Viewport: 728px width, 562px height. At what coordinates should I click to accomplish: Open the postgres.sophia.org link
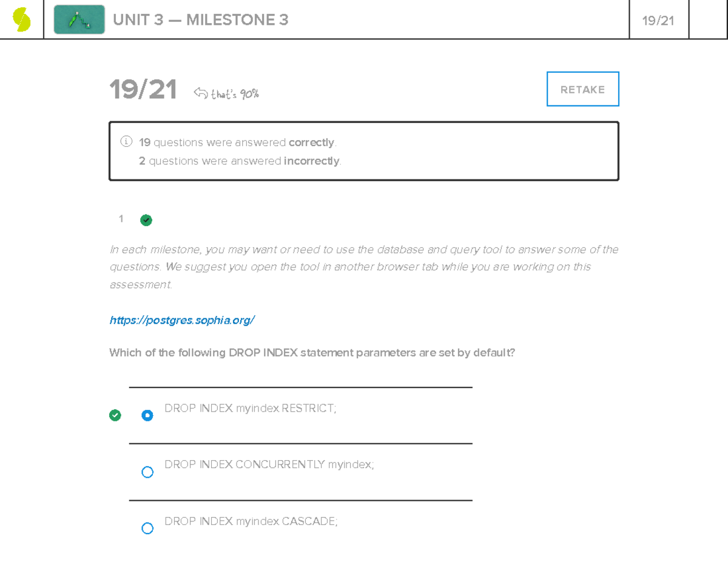tap(182, 320)
